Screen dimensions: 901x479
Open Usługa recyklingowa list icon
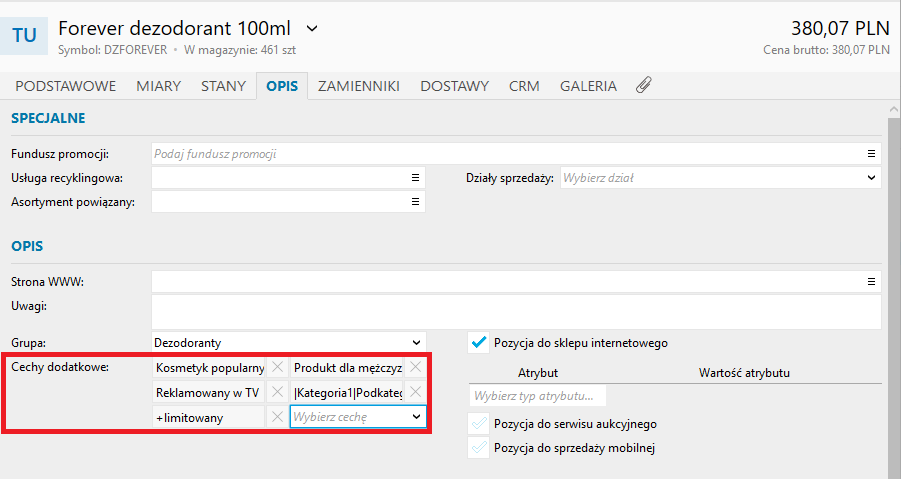pyautogui.click(x=415, y=178)
